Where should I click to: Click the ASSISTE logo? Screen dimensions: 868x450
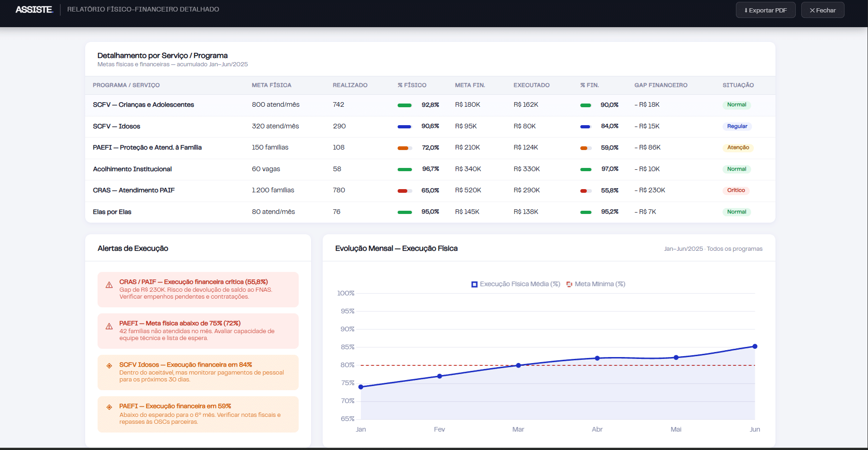tap(34, 10)
